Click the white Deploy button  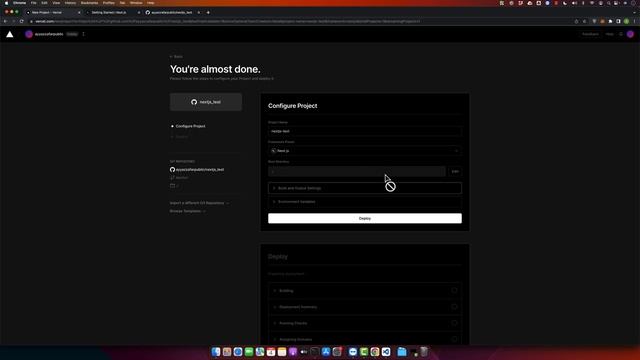tap(365, 218)
